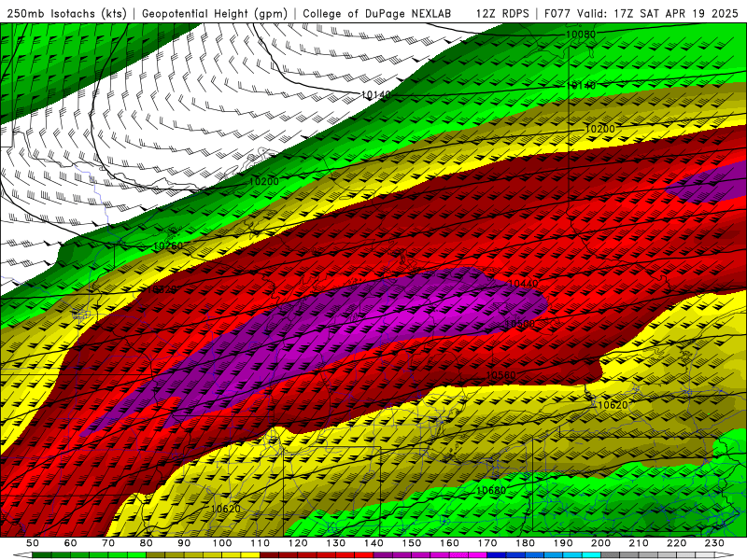Click the 'Valid: 17Z SAT APR 19 2025' text
The width and height of the screenshot is (747, 560).
pos(657,14)
